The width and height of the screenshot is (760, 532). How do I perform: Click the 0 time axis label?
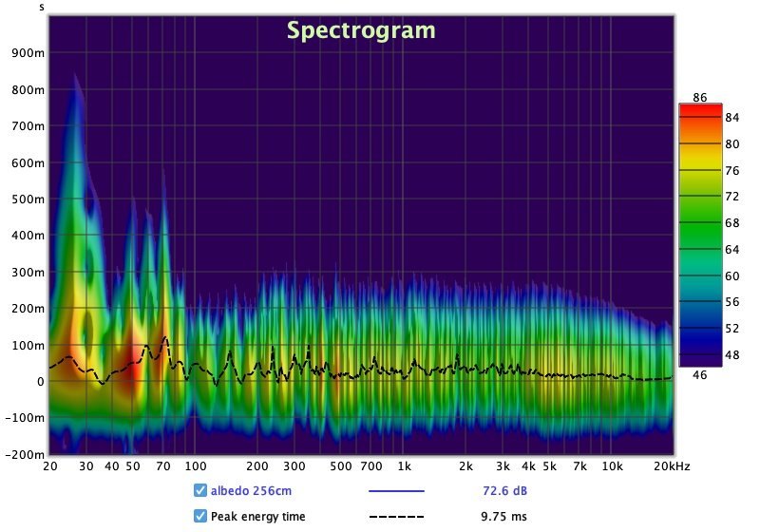pos(41,382)
